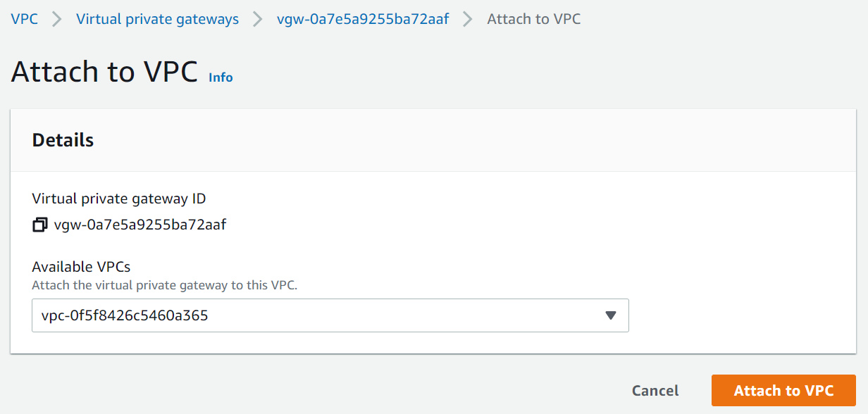Go to the VPC breadcrumb link

point(24,19)
